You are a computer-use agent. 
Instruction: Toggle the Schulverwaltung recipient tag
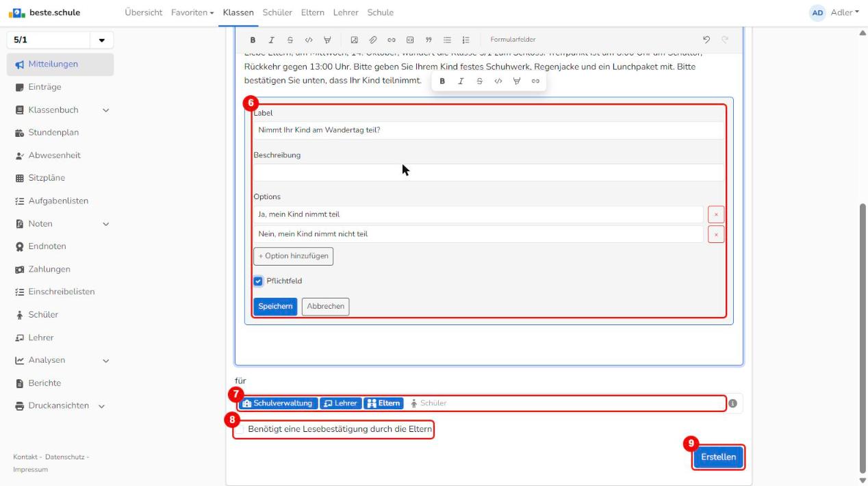click(277, 403)
